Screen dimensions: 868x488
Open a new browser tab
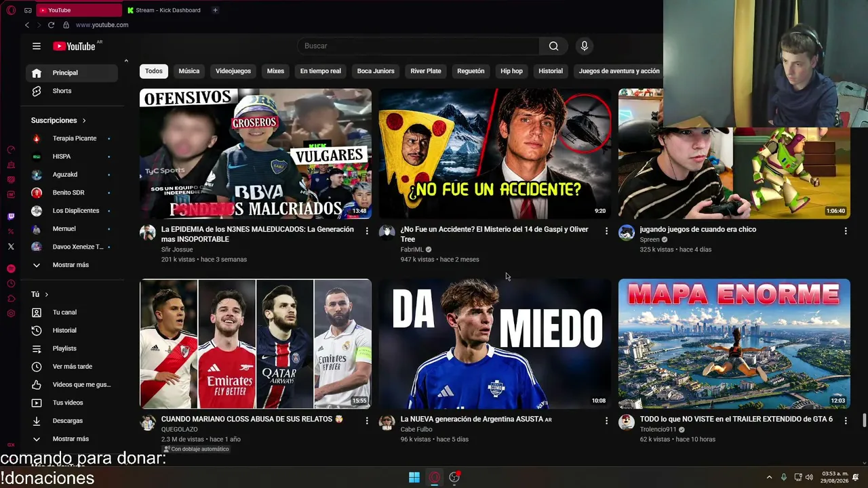215,10
